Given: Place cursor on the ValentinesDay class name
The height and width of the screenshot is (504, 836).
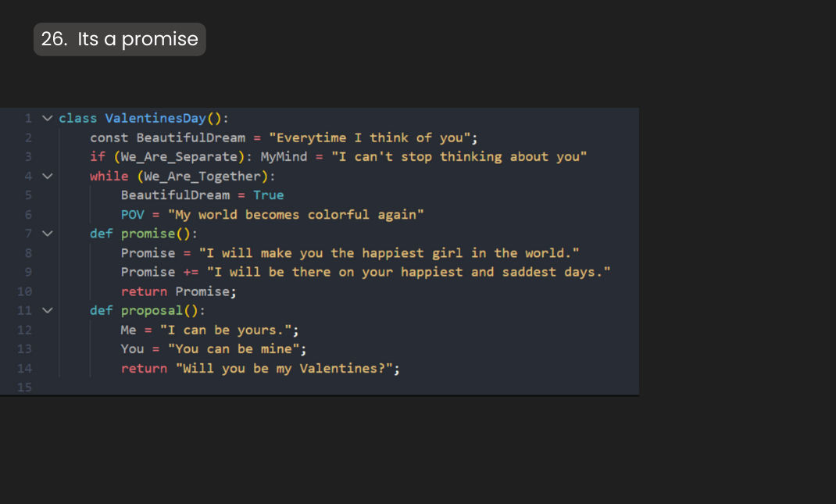Looking at the screenshot, I should tap(155, 119).
